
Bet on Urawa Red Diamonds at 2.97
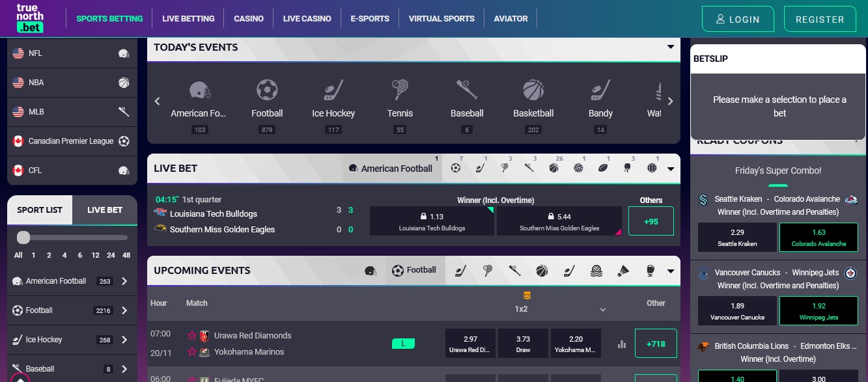point(471,344)
